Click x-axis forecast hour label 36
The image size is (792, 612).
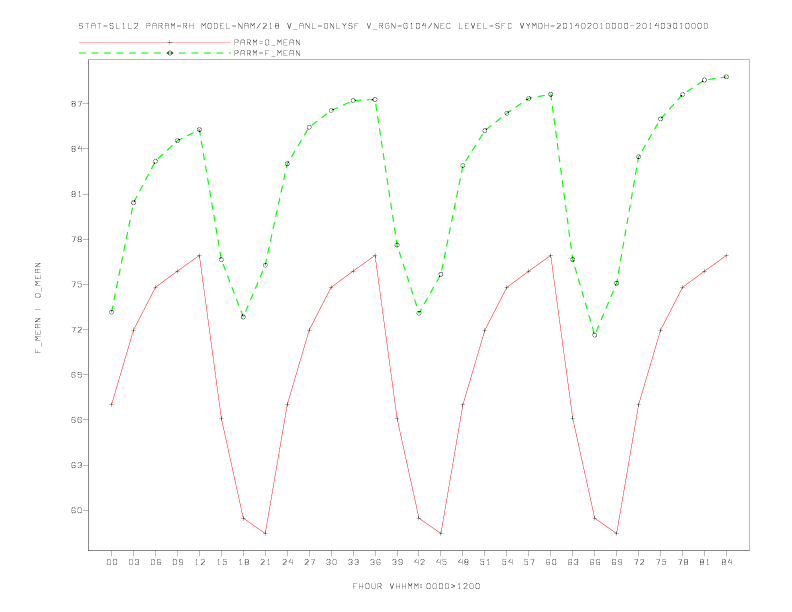[375, 562]
